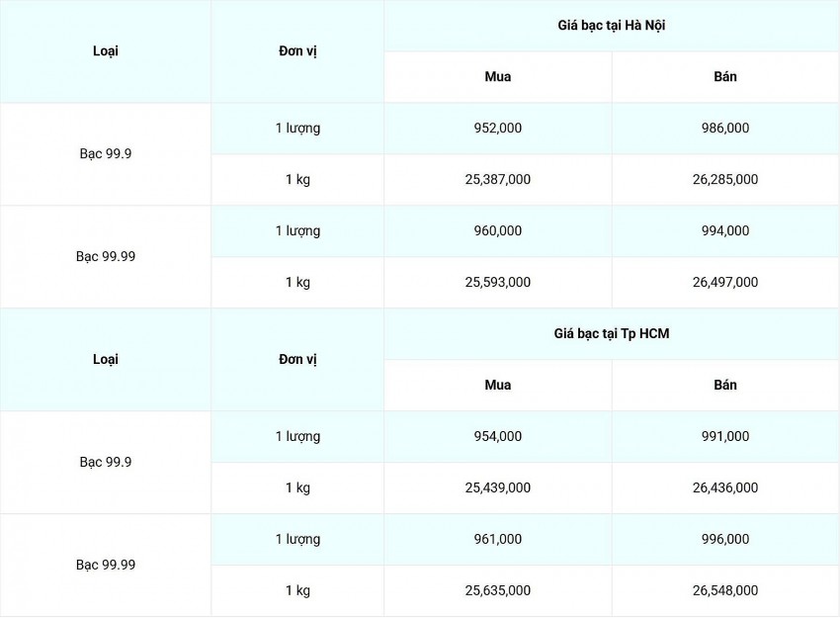840x618 pixels.
Task: Click "Mua" header under Hà Nội prices
Action: [x=498, y=77]
